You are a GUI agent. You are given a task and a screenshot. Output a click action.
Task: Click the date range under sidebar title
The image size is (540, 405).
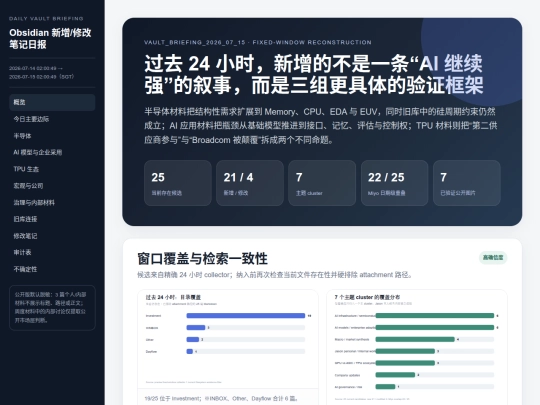point(42,73)
